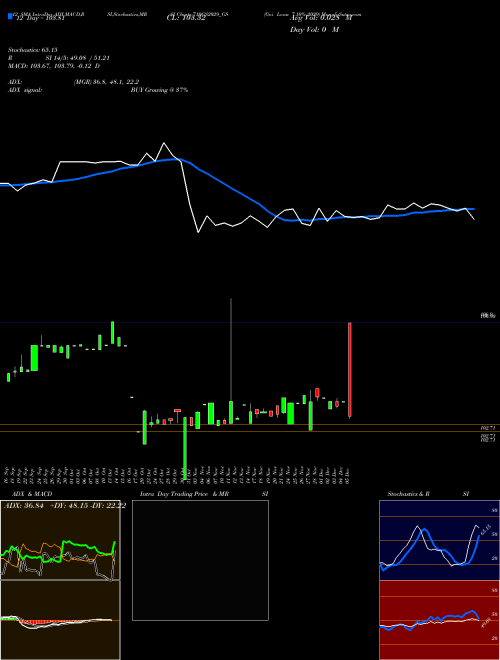
Task: Click the blue 12 Day SMA legend square
Action: [x=11, y=16]
